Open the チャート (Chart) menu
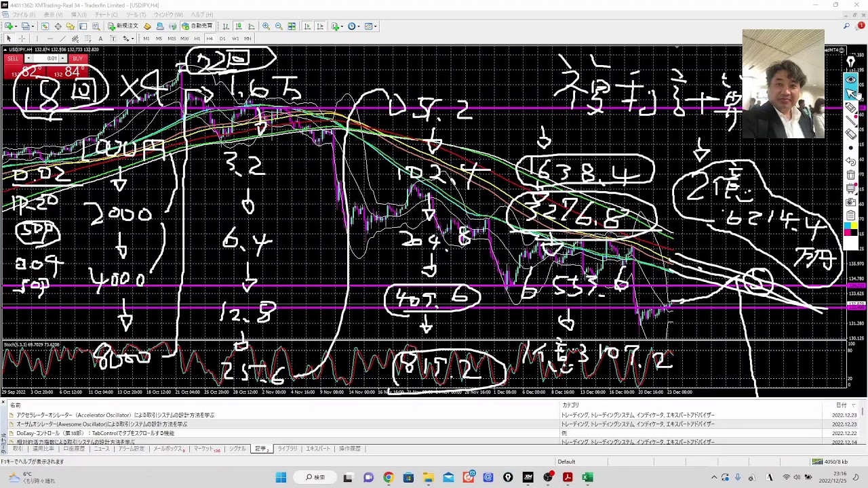This screenshot has height=488, width=868. pos(106,15)
